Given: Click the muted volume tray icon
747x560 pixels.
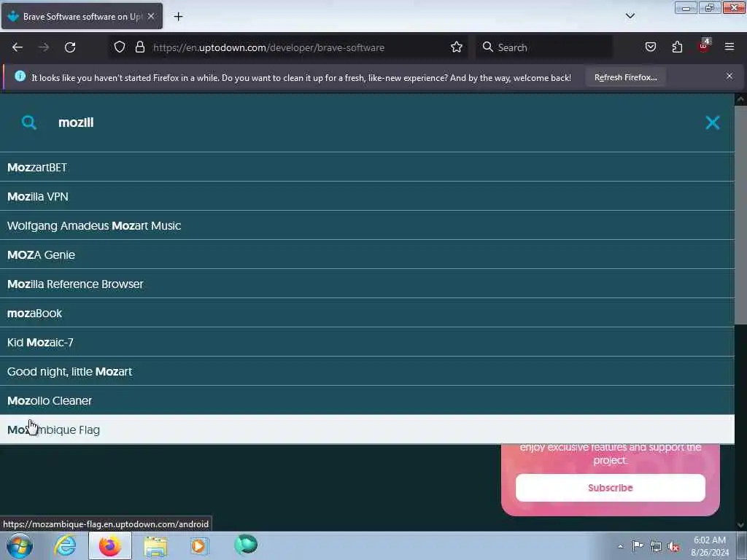Looking at the screenshot, I should [x=673, y=546].
